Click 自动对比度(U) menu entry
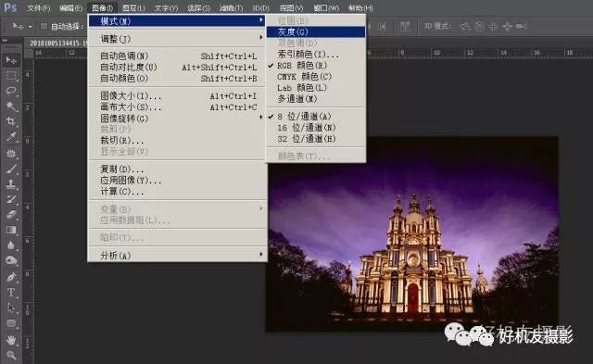593x364 pixels. 177,68
